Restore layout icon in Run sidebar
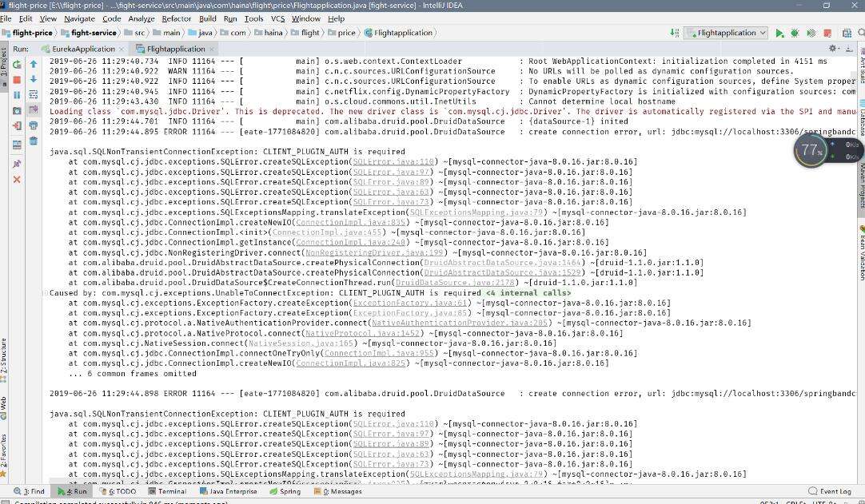The width and height of the screenshot is (865, 504). tap(17, 145)
